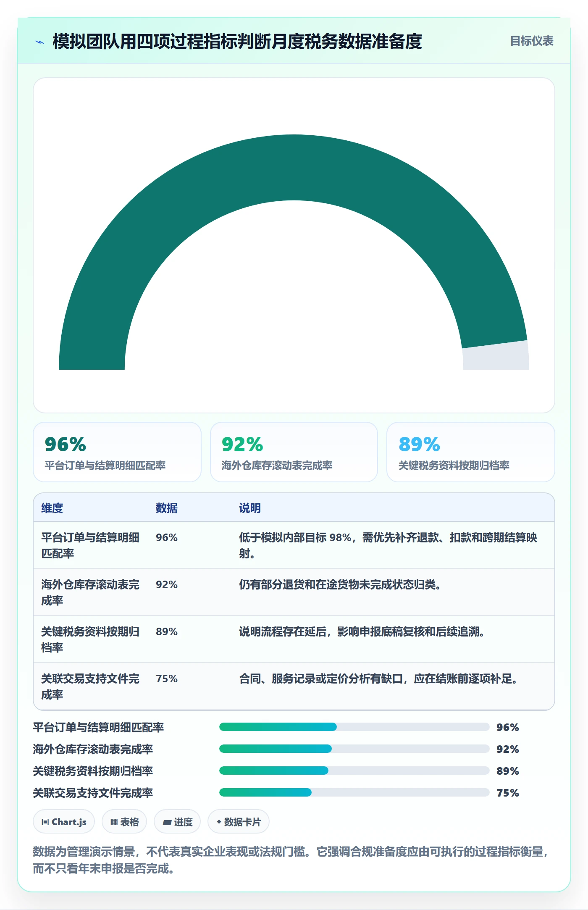Click the 关键税务资料按期归档率 progress bar
Viewport: 588px width, 910px height.
coord(354,771)
